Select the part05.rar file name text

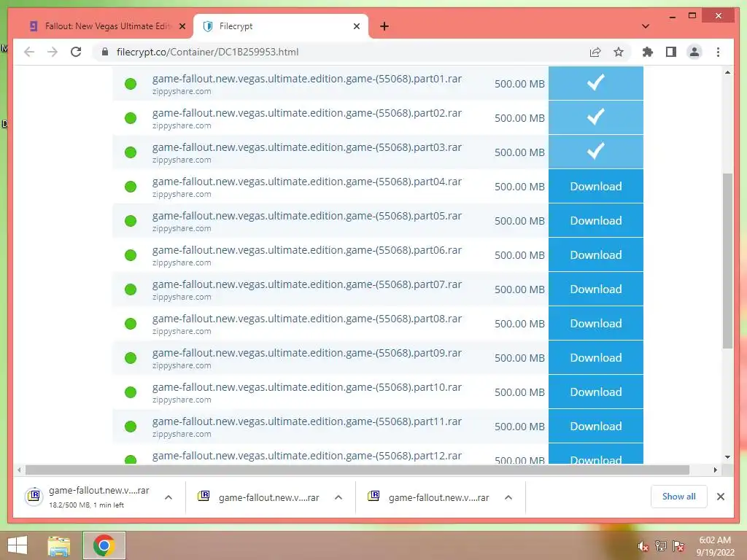pos(307,216)
